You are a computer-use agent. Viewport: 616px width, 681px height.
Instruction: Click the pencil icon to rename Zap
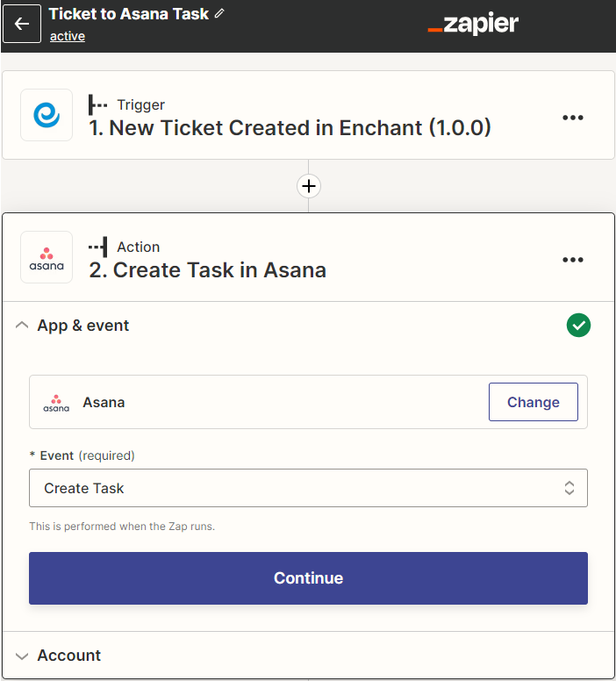219,14
